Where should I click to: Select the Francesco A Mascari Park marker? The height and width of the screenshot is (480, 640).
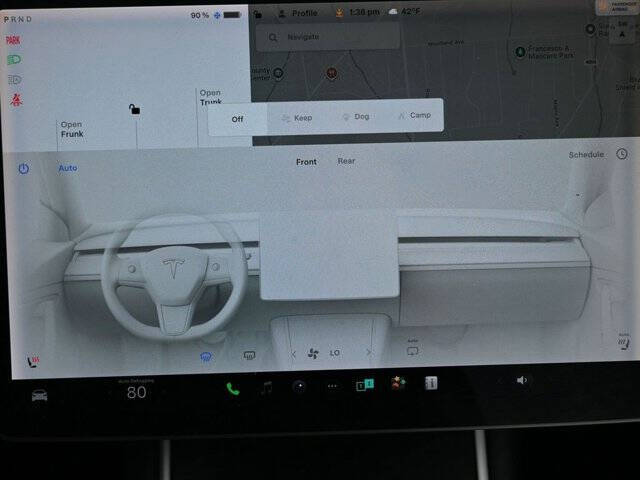[520, 52]
